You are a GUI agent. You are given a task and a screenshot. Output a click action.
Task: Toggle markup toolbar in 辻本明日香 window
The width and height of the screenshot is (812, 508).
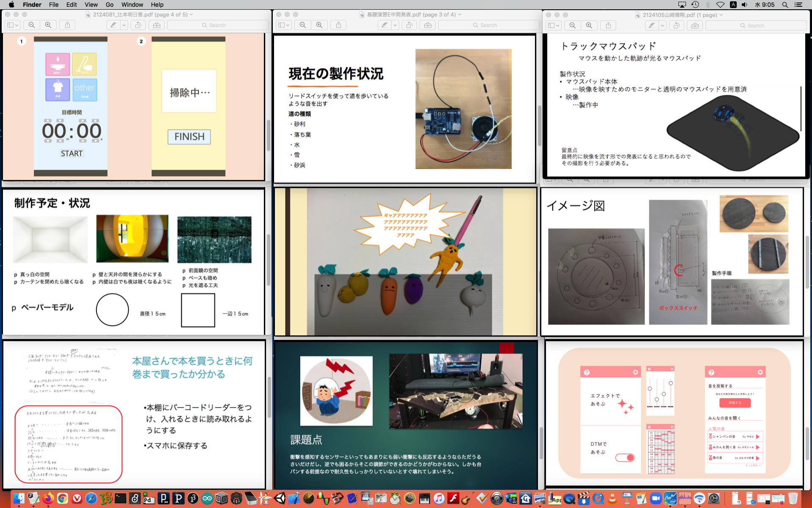156,25
